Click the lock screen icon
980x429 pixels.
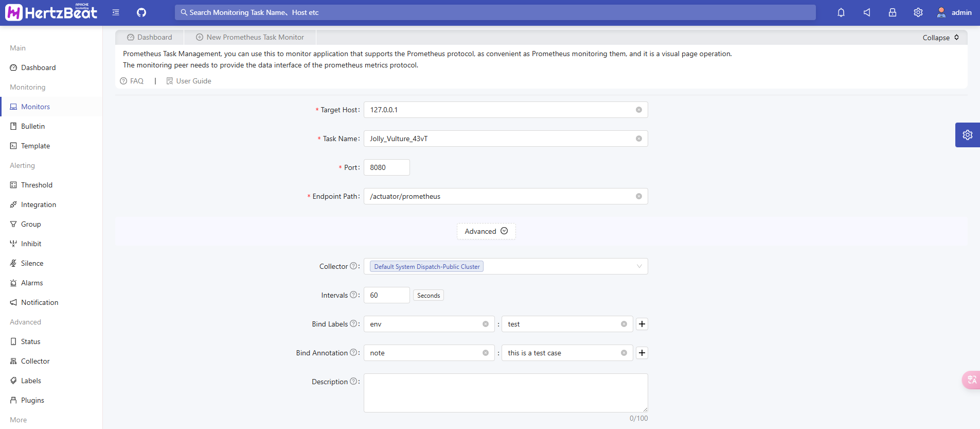click(893, 12)
